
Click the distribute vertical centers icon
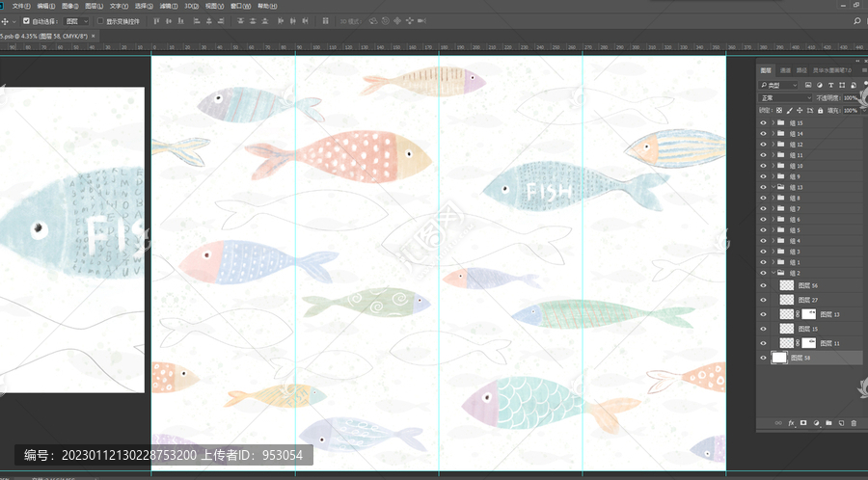pos(253,21)
